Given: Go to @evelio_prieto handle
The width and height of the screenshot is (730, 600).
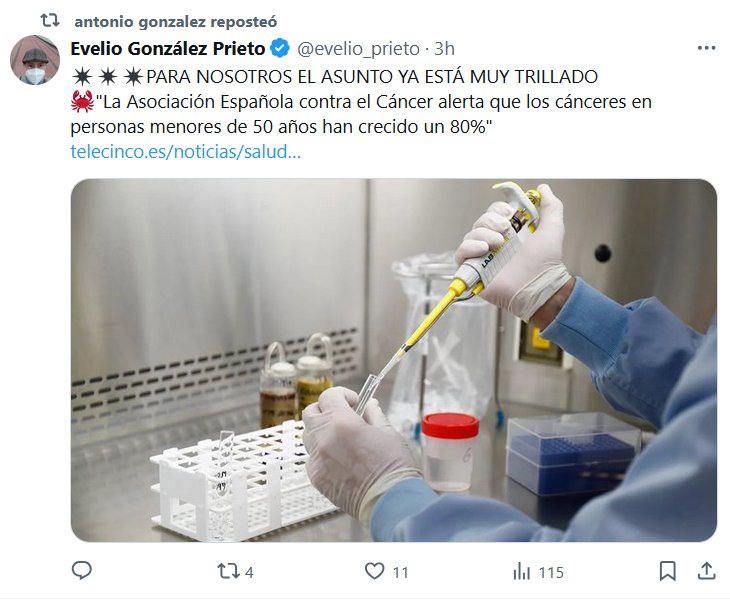Looking at the screenshot, I should pos(358,48).
